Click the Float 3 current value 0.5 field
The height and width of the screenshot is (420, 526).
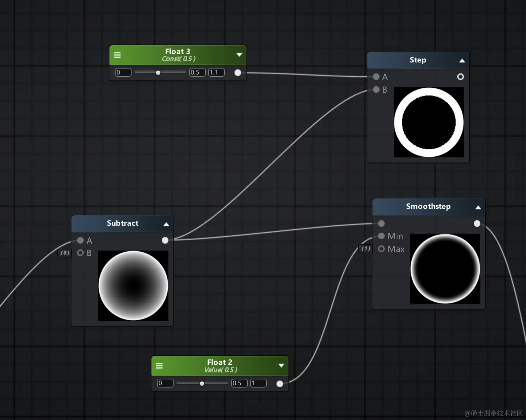point(197,72)
